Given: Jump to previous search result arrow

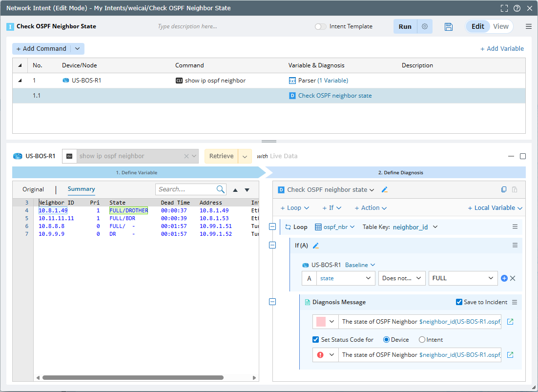Looking at the screenshot, I should [235, 190].
